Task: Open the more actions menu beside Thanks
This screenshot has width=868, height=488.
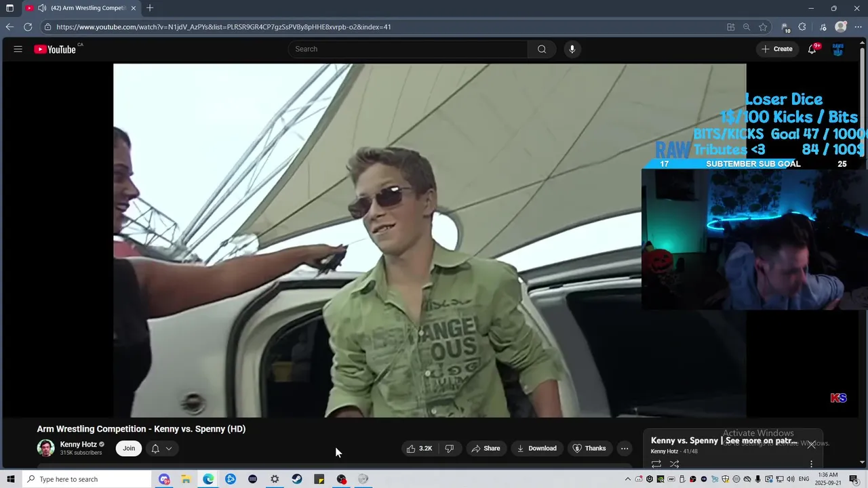Action: [x=625, y=448]
